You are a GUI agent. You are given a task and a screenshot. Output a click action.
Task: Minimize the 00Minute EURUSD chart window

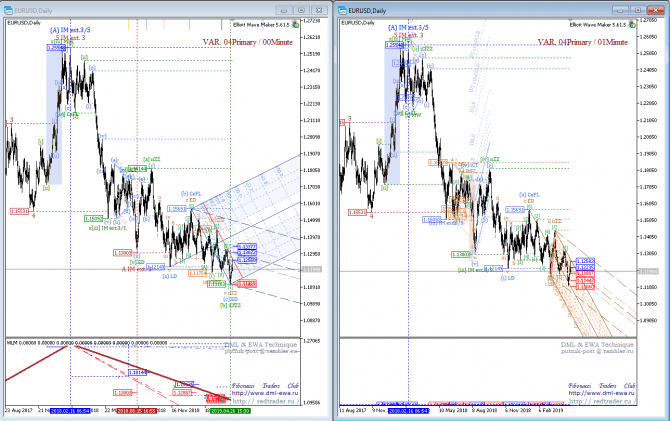click(284, 10)
